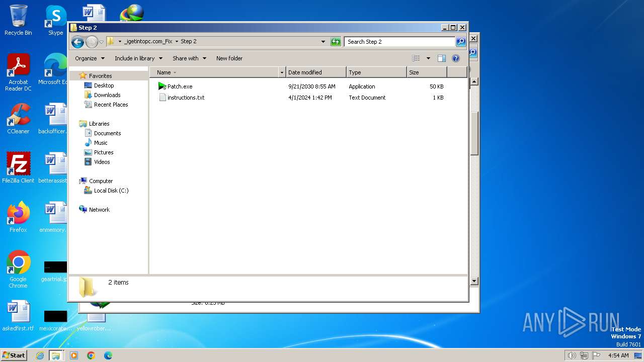Select Recent Places in the sidebar
Viewport: 644px width, 362px height.
pos(111,105)
